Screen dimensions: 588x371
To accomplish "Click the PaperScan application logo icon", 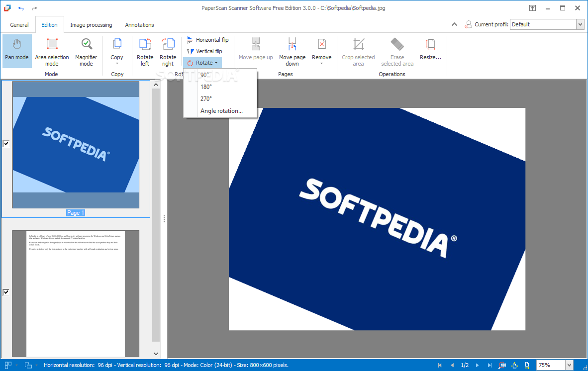I will pyautogui.click(x=7, y=8).
